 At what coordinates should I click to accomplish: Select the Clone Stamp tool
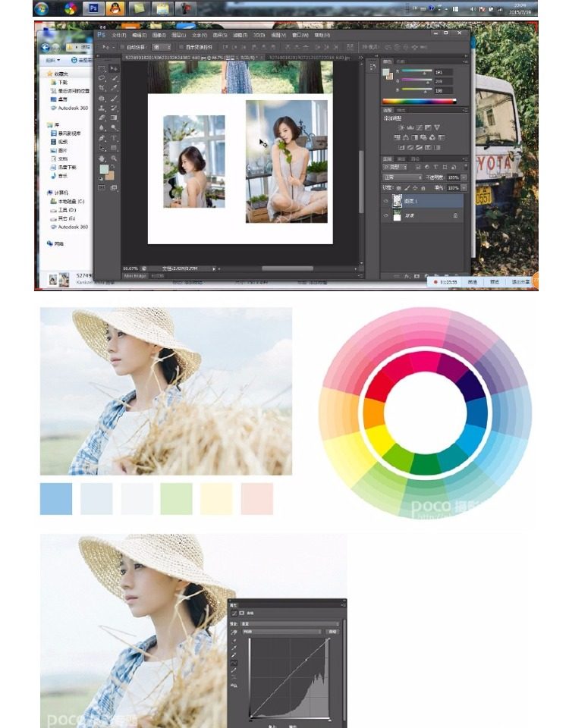pyautogui.click(x=102, y=108)
